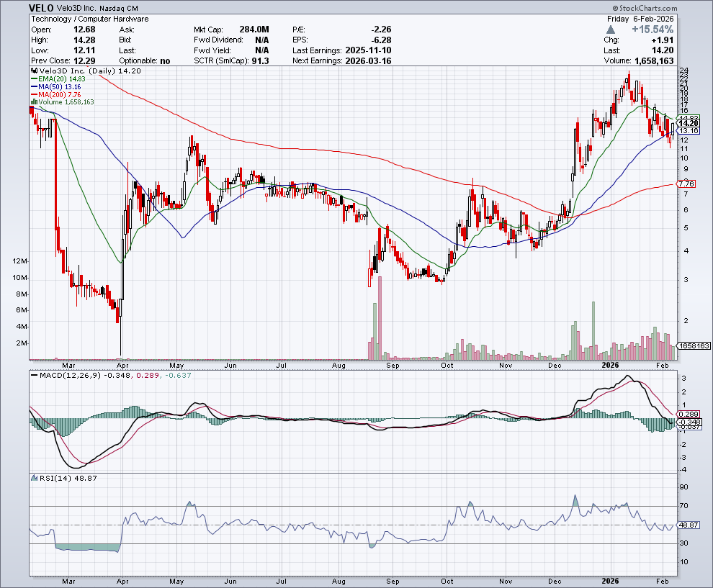Click the StockCharts.com copyright text
This screenshot has width=713, height=588.
[x=645, y=8]
